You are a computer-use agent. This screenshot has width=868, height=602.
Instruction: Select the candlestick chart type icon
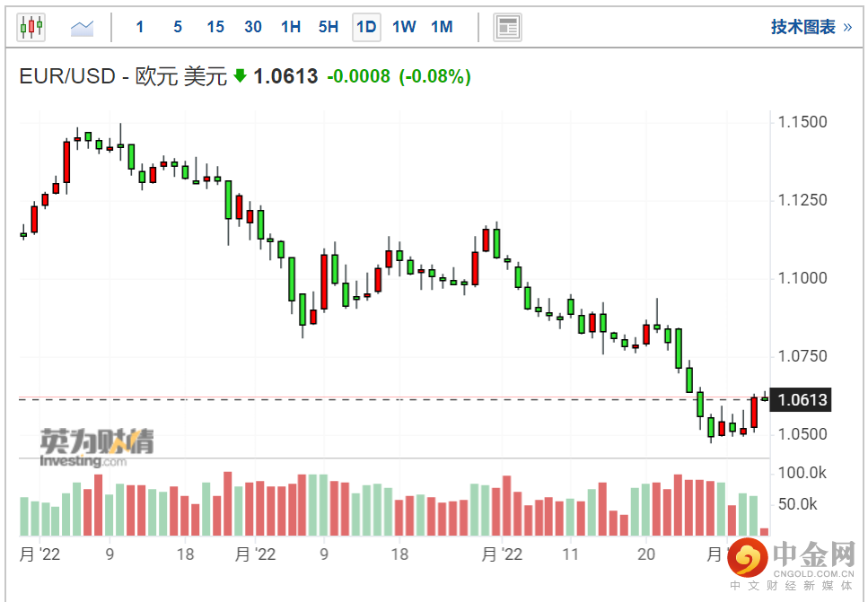31,27
